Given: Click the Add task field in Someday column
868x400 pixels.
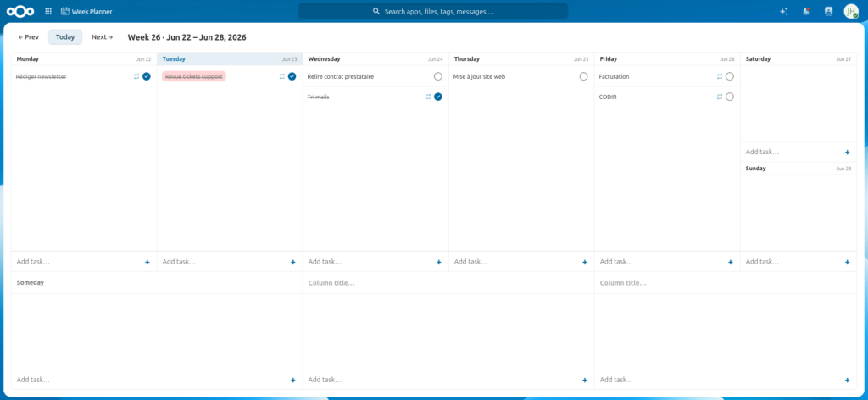Looking at the screenshot, I should (149, 380).
